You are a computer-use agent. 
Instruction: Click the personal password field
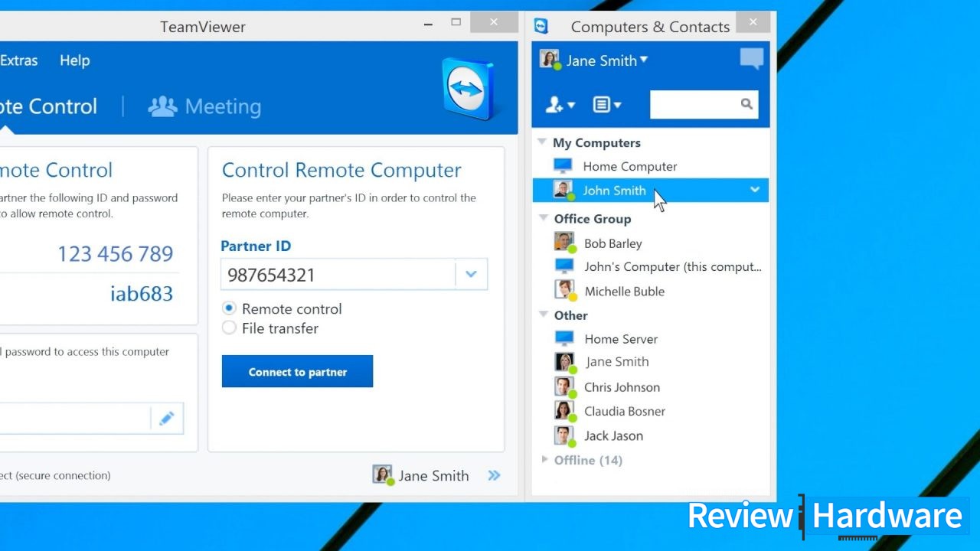click(x=75, y=419)
